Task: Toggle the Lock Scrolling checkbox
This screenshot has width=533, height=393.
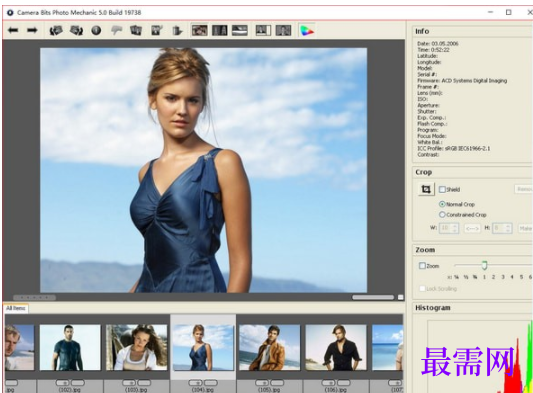Action: point(422,289)
